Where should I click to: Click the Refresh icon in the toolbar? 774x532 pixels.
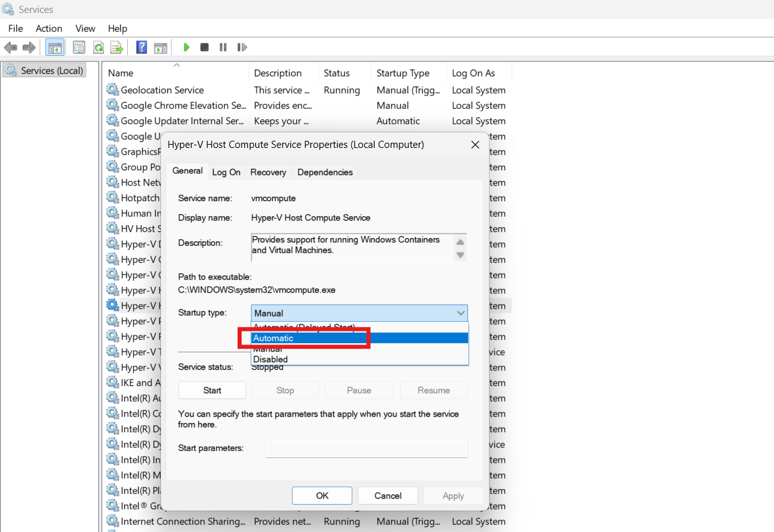pos(98,47)
